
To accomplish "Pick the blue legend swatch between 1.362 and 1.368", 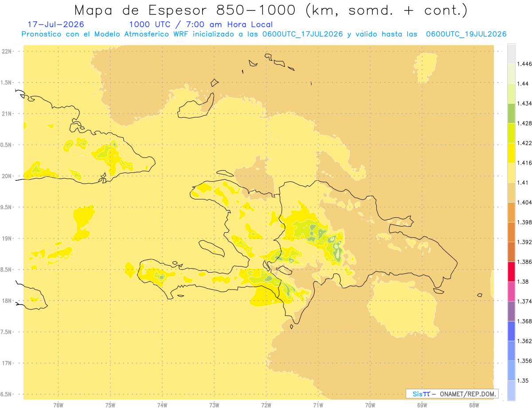I will pyautogui.click(x=511, y=331).
